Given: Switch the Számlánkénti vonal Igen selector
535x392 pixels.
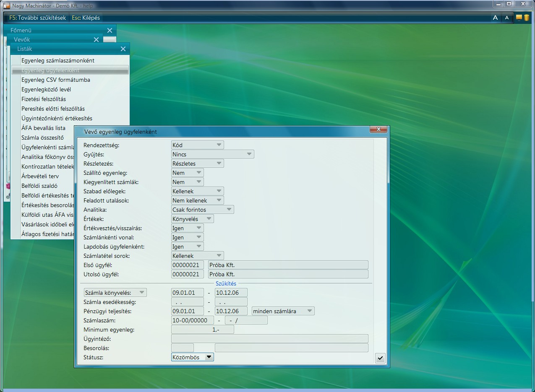Looking at the screenshot, I should click(187, 237).
